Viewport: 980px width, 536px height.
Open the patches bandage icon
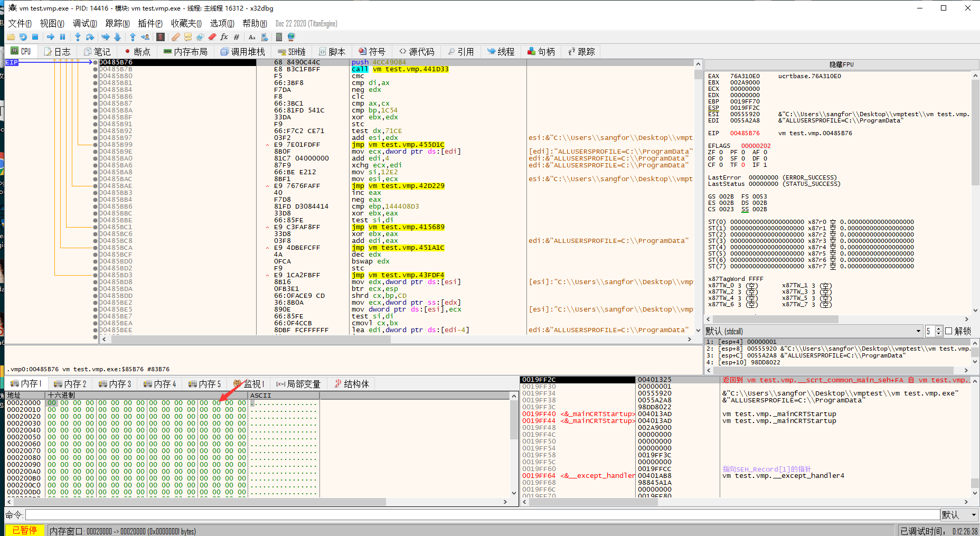coord(175,37)
